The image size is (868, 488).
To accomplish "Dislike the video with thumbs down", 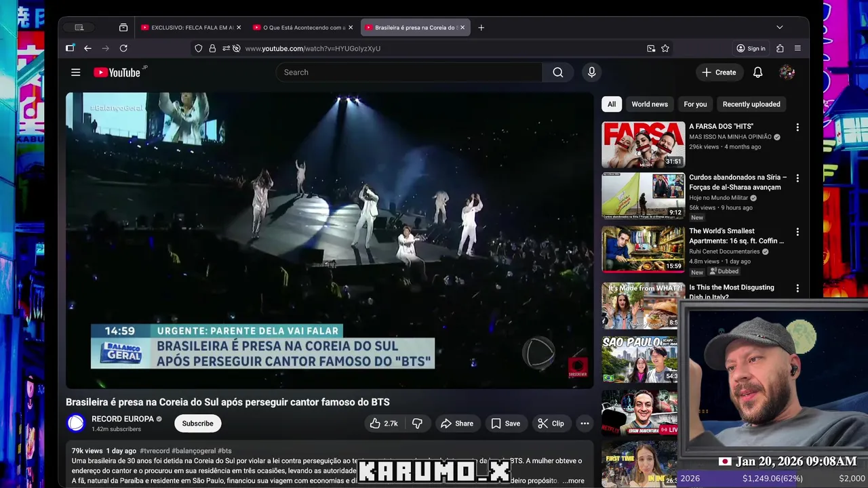I will [x=417, y=424].
